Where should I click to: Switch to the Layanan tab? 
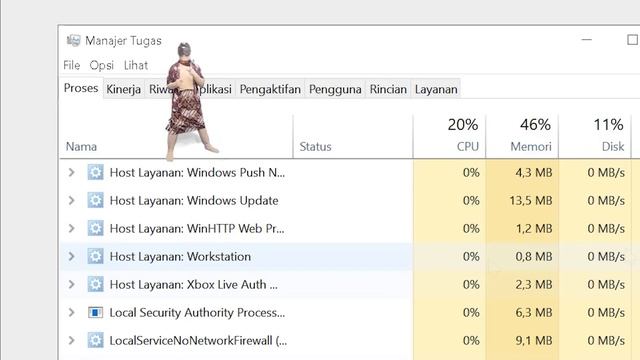(436, 89)
